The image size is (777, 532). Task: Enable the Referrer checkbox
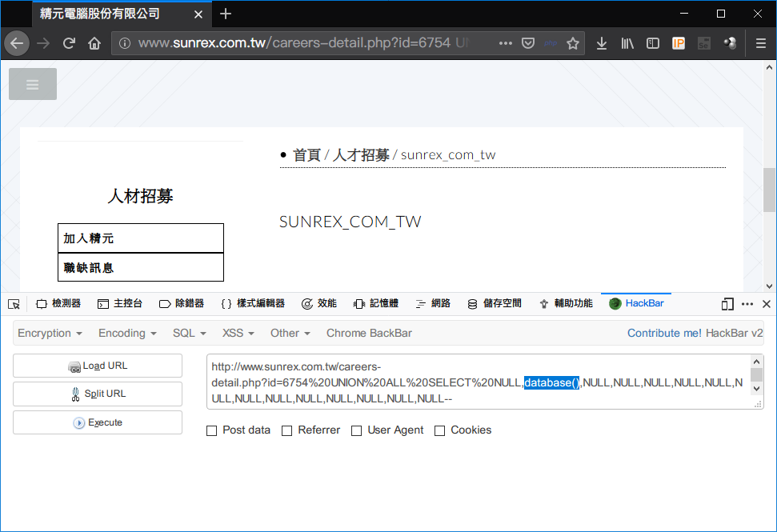click(287, 431)
